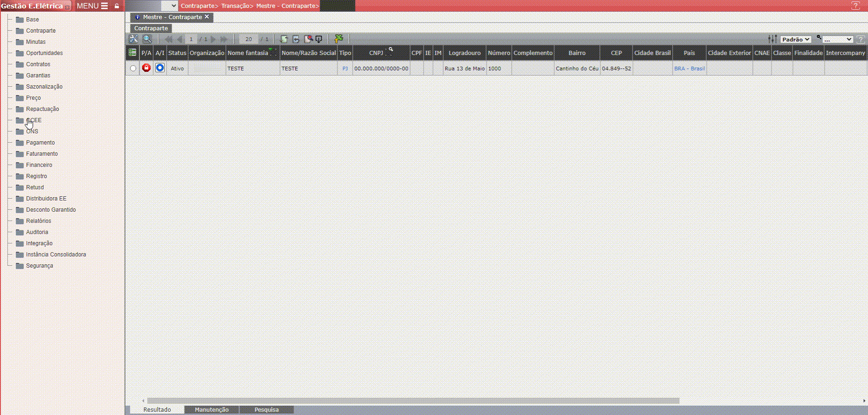Click the download arrow icon in toolbar
Image resolution: width=868 pixels, height=415 pixels.
click(319, 39)
